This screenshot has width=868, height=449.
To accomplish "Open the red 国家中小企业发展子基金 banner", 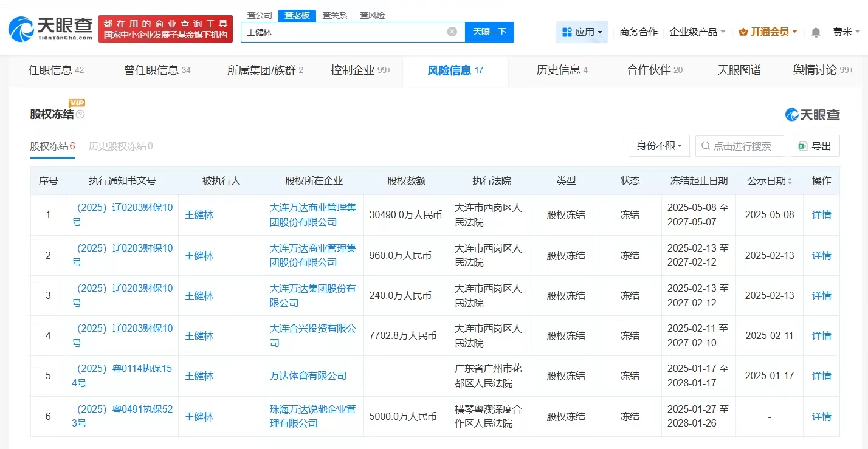I will [165, 29].
